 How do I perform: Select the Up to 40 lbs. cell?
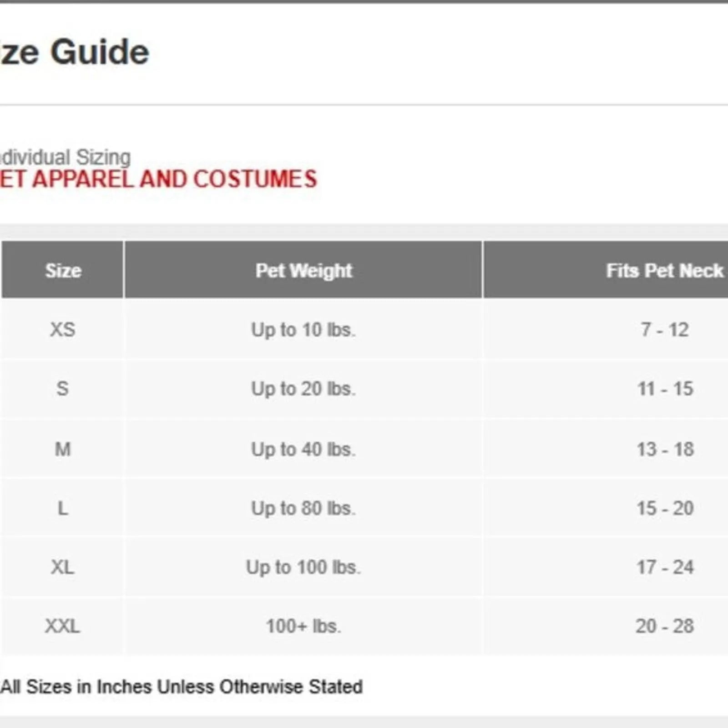[303, 450]
